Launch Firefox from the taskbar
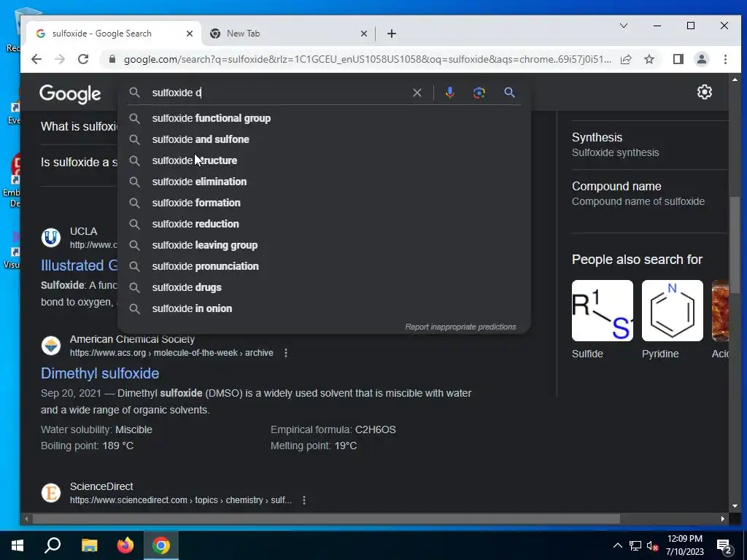The width and height of the screenshot is (747, 560). pos(125,545)
